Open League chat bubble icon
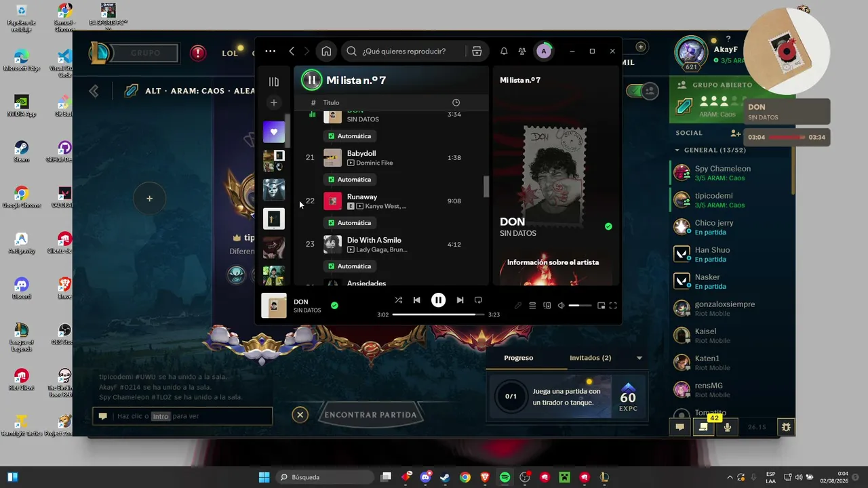The width and height of the screenshot is (868, 488). [x=679, y=427]
